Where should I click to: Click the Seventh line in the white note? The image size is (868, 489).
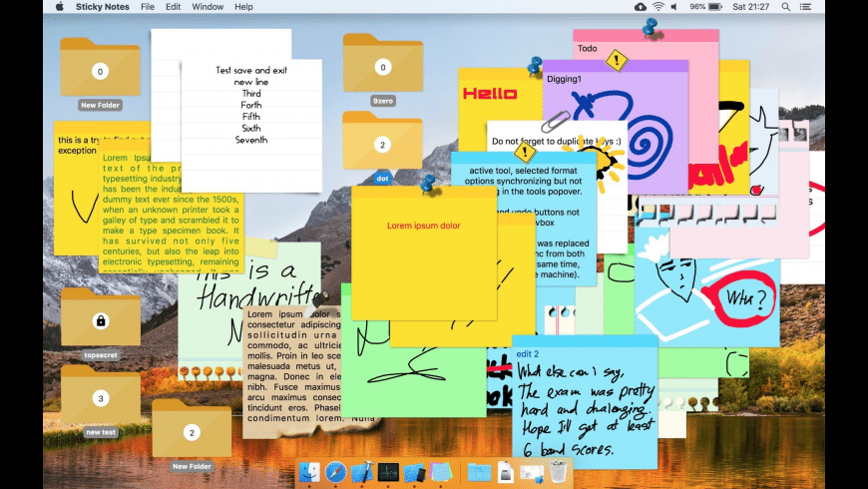click(251, 140)
